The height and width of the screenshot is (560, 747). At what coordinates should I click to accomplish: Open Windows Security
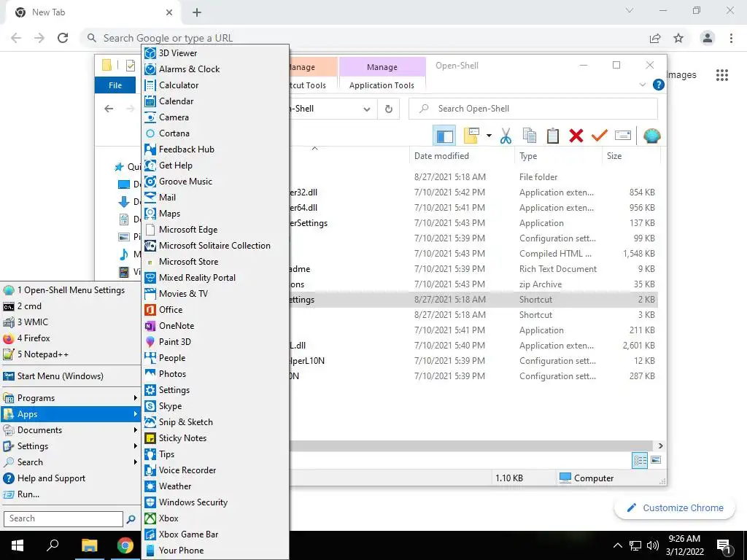(215, 502)
